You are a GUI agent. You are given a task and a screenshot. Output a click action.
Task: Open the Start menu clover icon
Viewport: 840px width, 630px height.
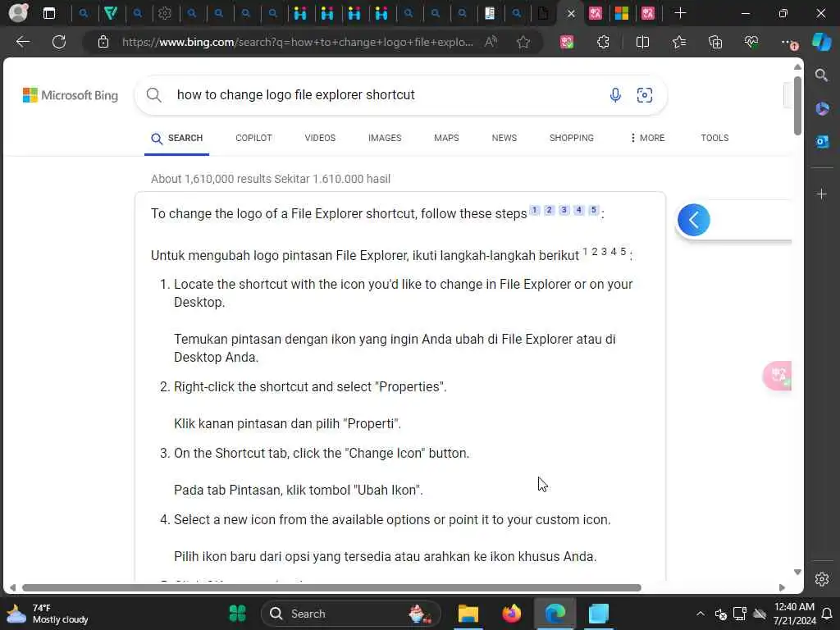(x=237, y=614)
